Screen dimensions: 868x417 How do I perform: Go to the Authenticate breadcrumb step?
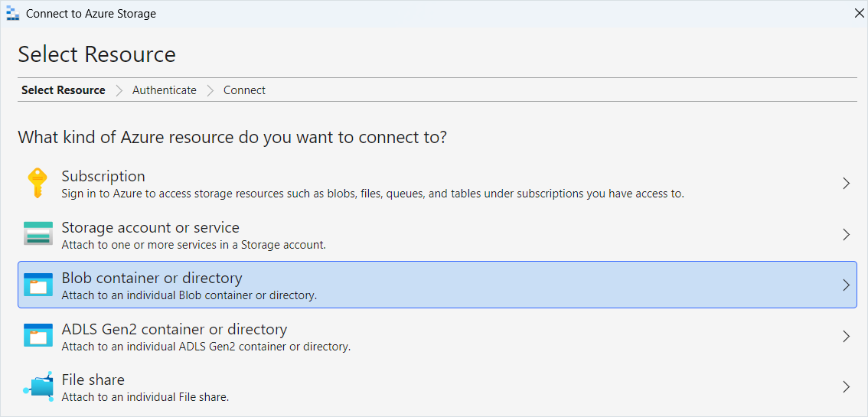165,90
